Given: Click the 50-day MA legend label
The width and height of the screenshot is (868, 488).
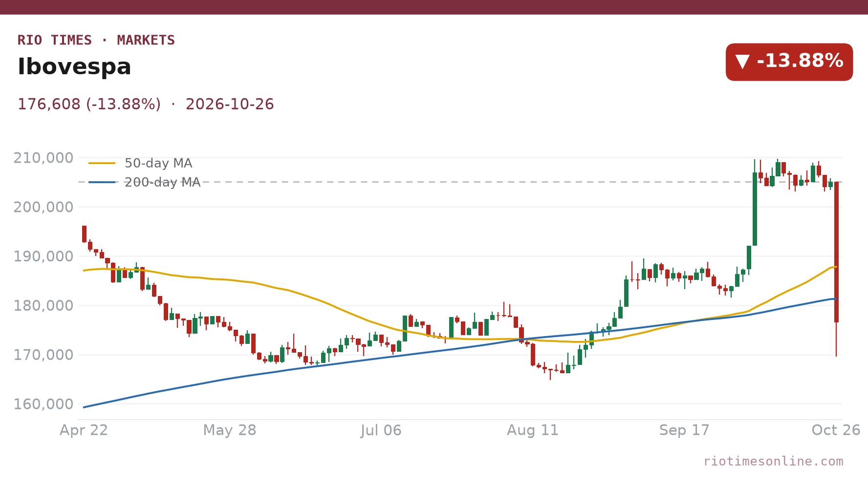Looking at the screenshot, I should (158, 163).
